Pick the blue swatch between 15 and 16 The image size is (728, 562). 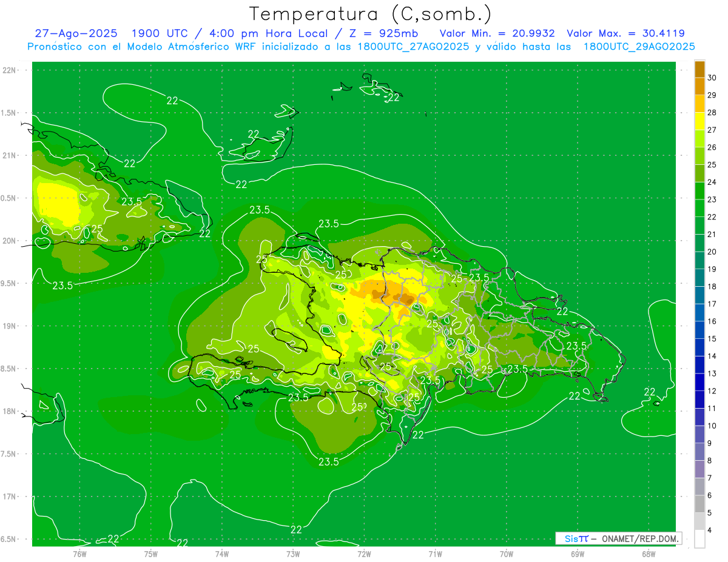coord(699,330)
